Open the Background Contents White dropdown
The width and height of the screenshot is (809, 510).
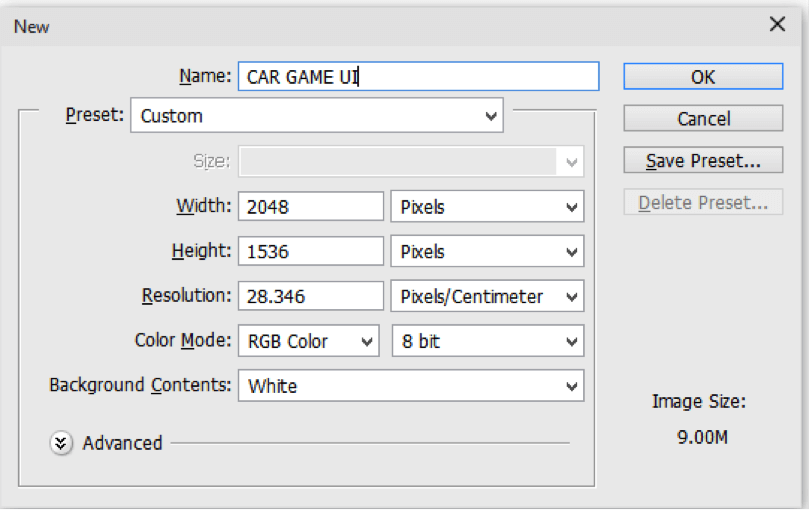410,386
